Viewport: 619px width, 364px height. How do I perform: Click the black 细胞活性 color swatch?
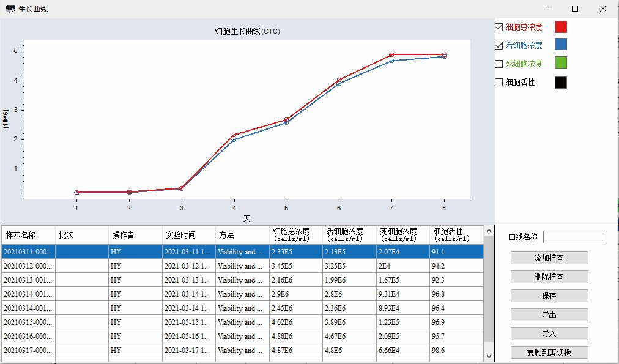pyautogui.click(x=560, y=83)
